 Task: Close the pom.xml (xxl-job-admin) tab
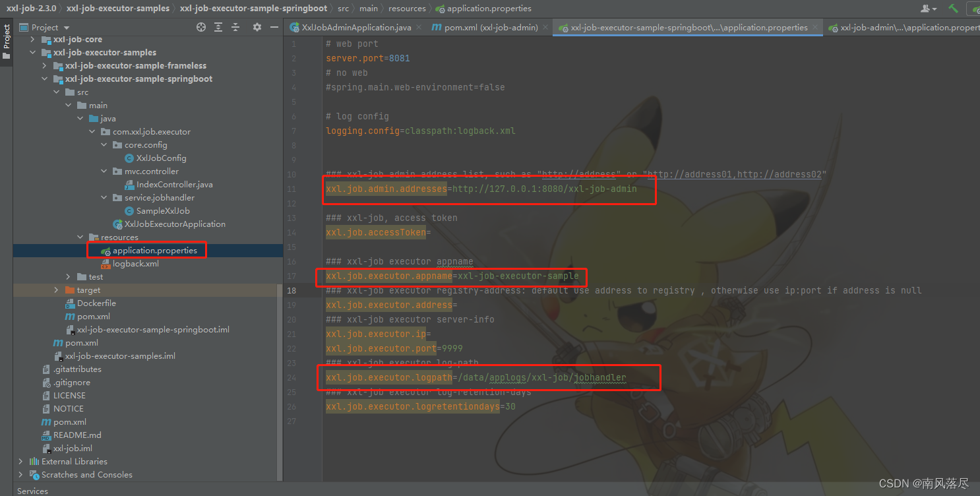pyautogui.click(x=546, y=28)
